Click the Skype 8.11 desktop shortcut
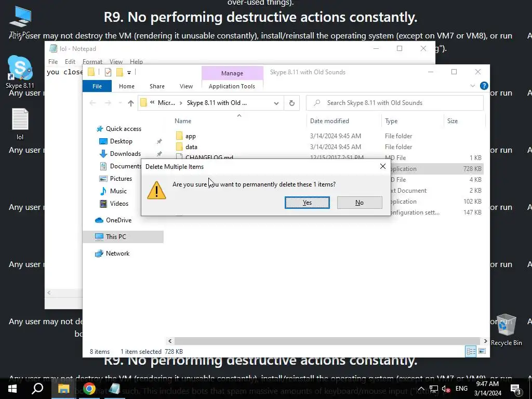532x399 pixels. coord(20,72)
